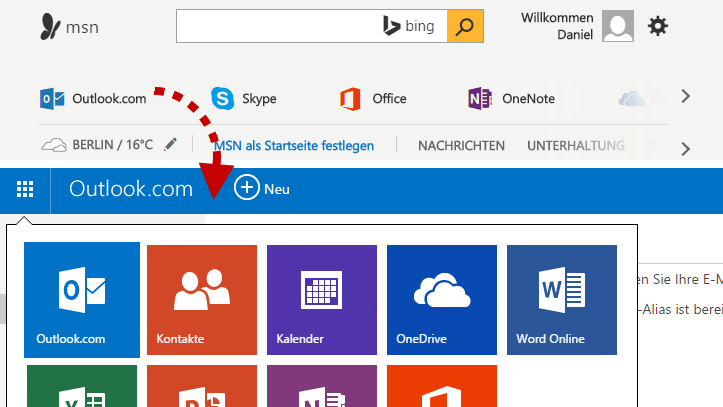Image resolution: width=723 pixels, height=407 pixels.
Task: Create new mail with the Neu button
Action: (x=262, y=188)
